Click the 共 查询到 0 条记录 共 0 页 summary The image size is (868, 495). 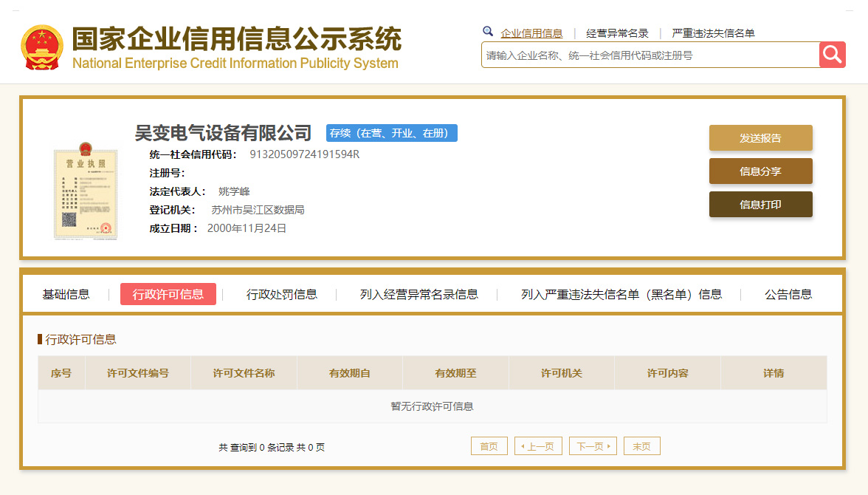point(272,447)
